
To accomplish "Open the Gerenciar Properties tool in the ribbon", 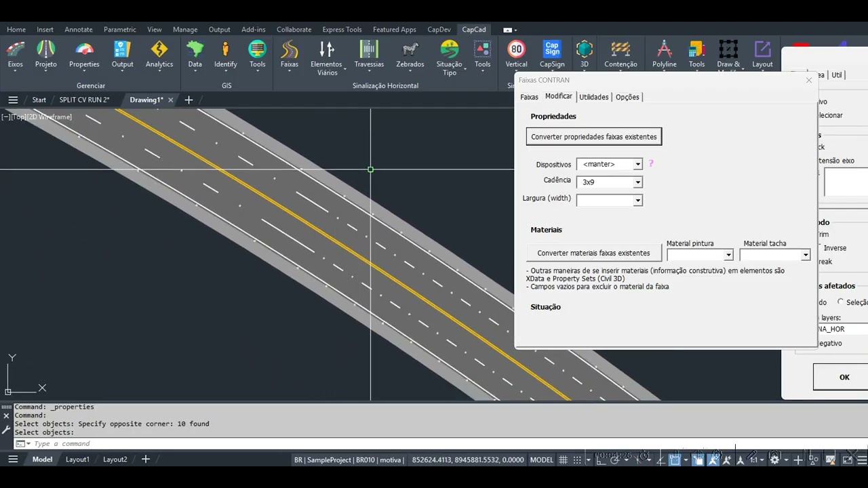I will click(84, 54).
